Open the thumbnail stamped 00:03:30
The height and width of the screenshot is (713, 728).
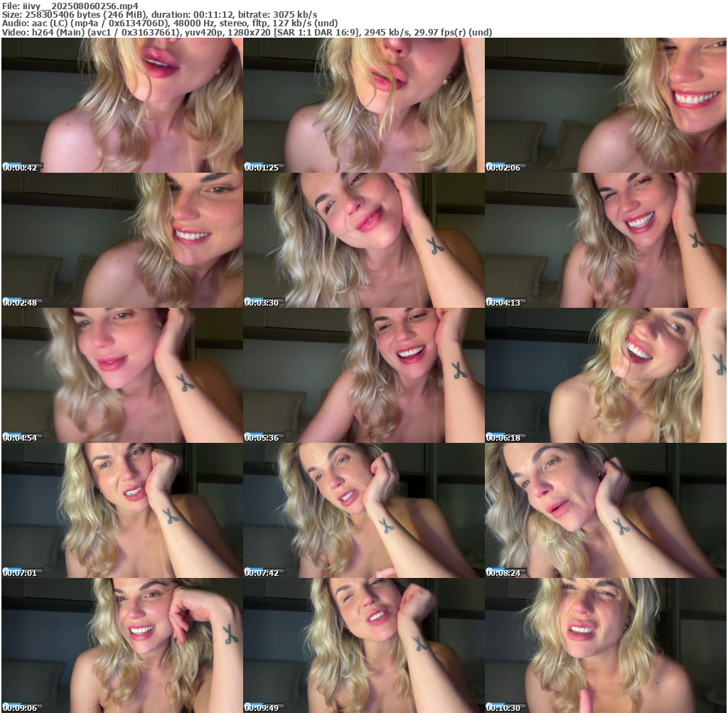tap(363, 240)
